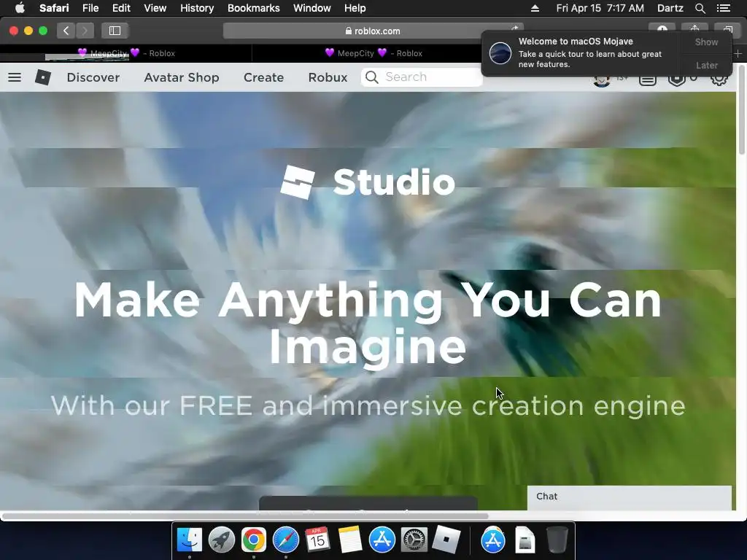This screenshot has width=747, height=560.
Task: Open the disk image file in Dock
Action: click(x=525, y=540)
